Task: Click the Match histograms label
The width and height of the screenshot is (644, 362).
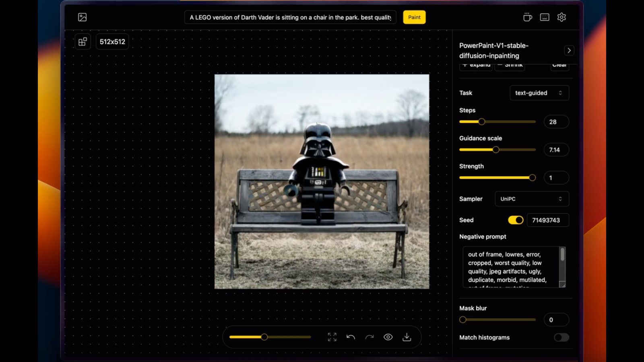Action: pyautogui.click(x=485, y=337)
